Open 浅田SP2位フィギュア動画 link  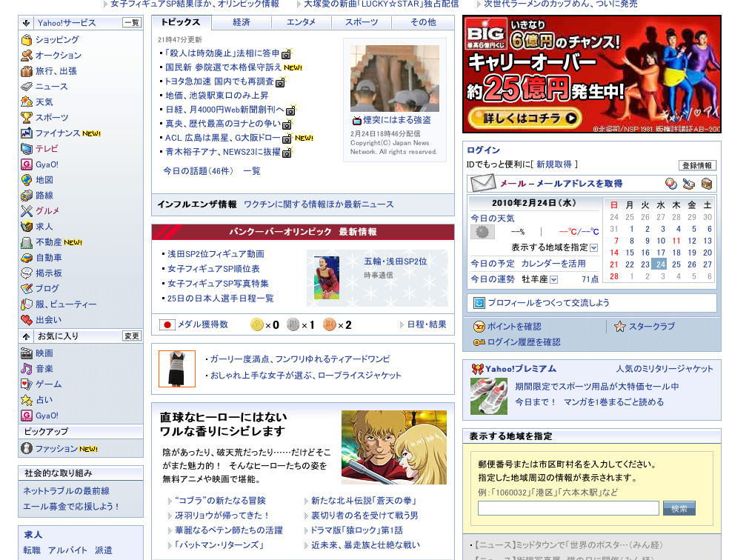[216, 254]
